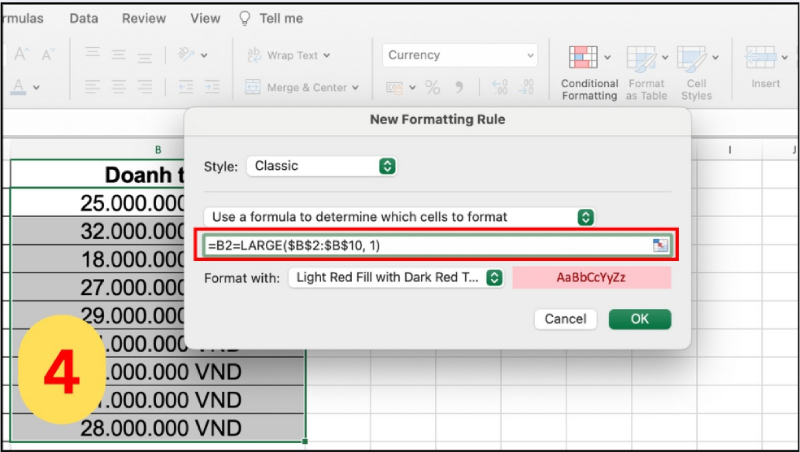The image size is (800, 452).
Task: Open the Data tab
Action: point(84,18)
